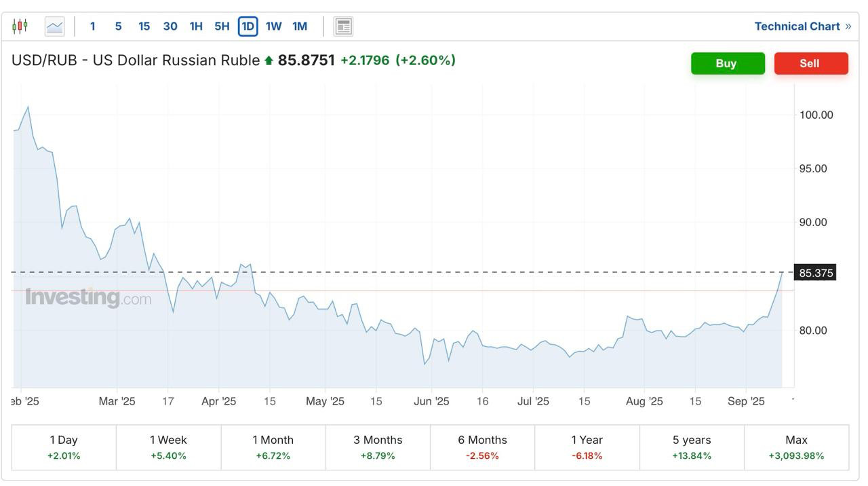Choose the 1 Week performance range
The height and width of the screenshot is (486, 868).
pos(168,447)
